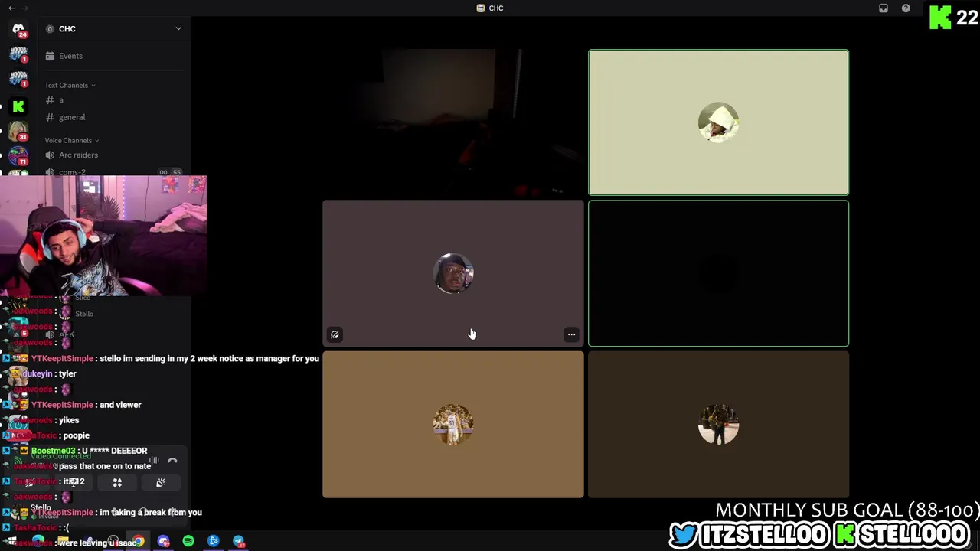The image size is (980, 551).
Task: Open the #general text channel
Action: tap(115, 117)
